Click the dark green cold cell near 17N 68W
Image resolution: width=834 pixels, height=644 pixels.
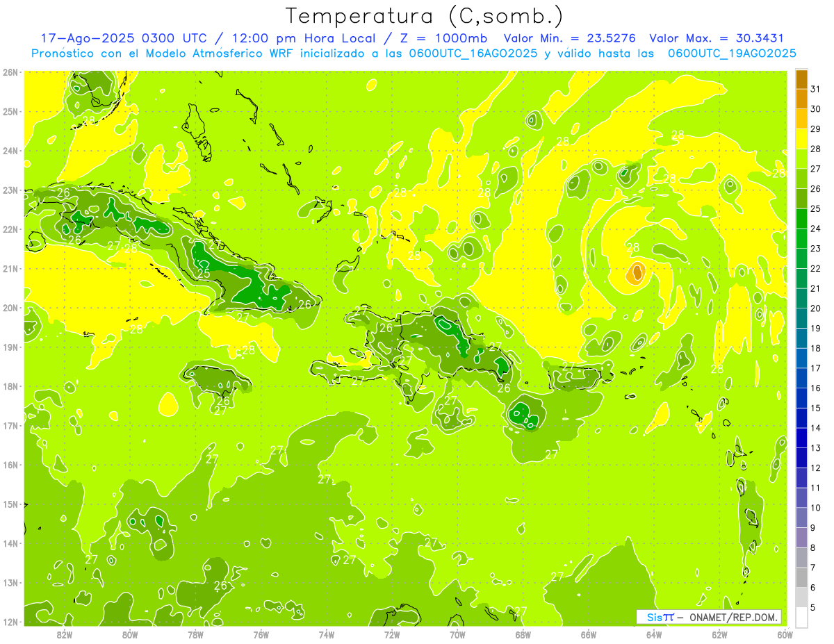[x=525, y=415]
